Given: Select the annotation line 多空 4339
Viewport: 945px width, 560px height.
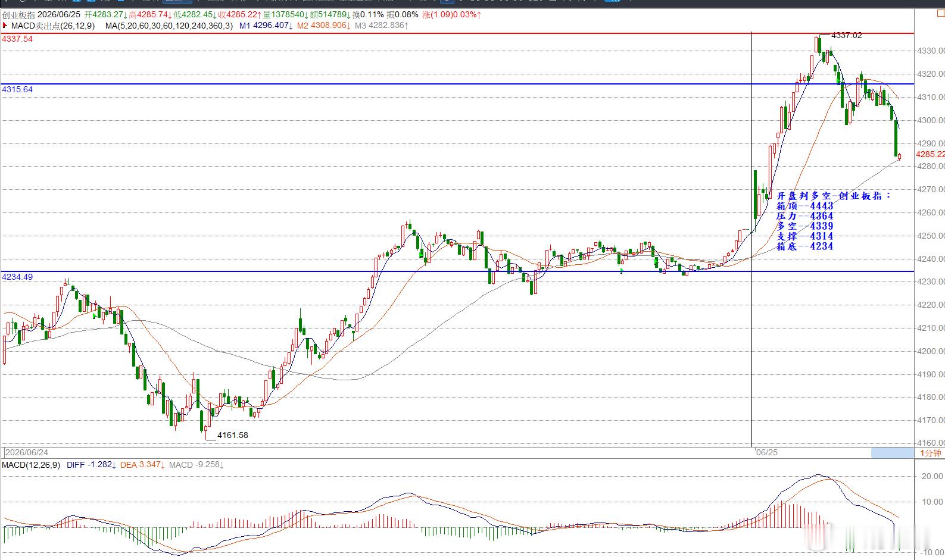Looking at the screenshot, I should (x=805, y=226).
